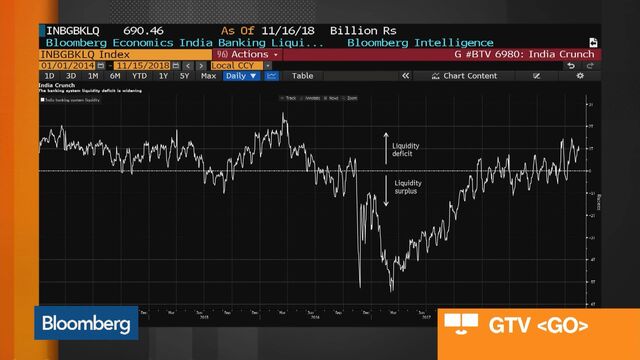Select the 1Y range tab
Screen dimensions: 640x360
click(163, 76)
